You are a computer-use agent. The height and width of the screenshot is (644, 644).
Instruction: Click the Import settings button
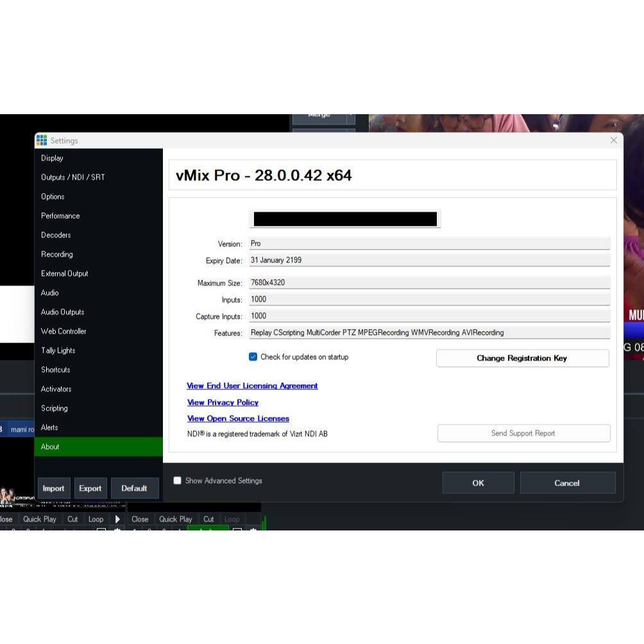[x=54, y=488]
